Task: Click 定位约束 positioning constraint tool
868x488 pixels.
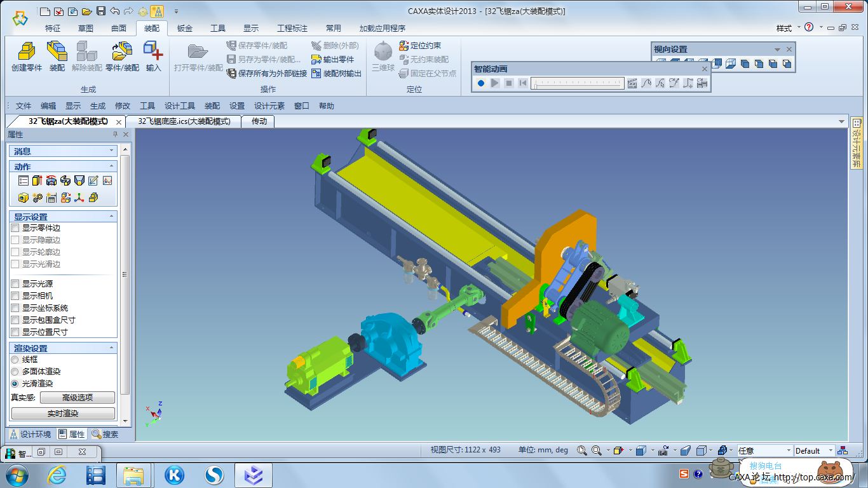Action: [420, 45]
